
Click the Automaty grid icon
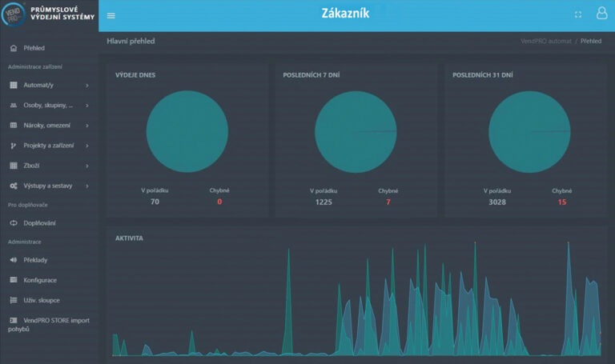click(x=14, y=85)
